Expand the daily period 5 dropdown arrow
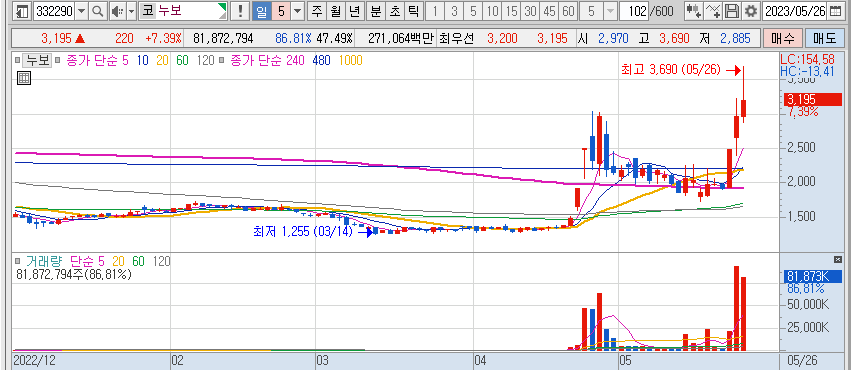The width and height of the screenshot is (851, 370). click(x=298, y=11)
